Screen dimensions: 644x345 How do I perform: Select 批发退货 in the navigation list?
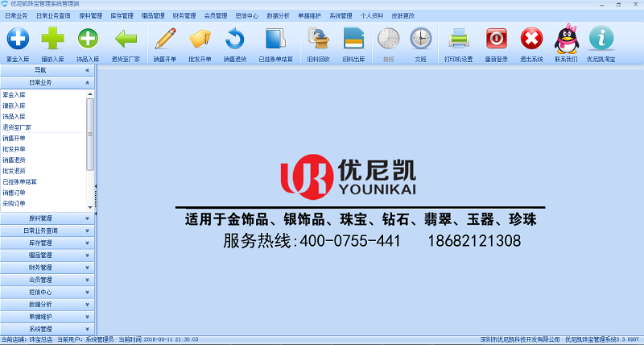pyautogui.click(x=14, y=171)
